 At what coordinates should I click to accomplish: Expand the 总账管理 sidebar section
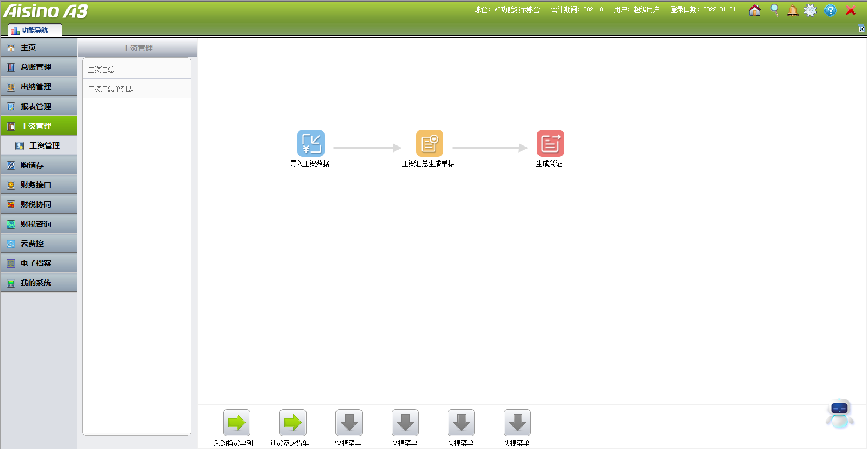39,67
